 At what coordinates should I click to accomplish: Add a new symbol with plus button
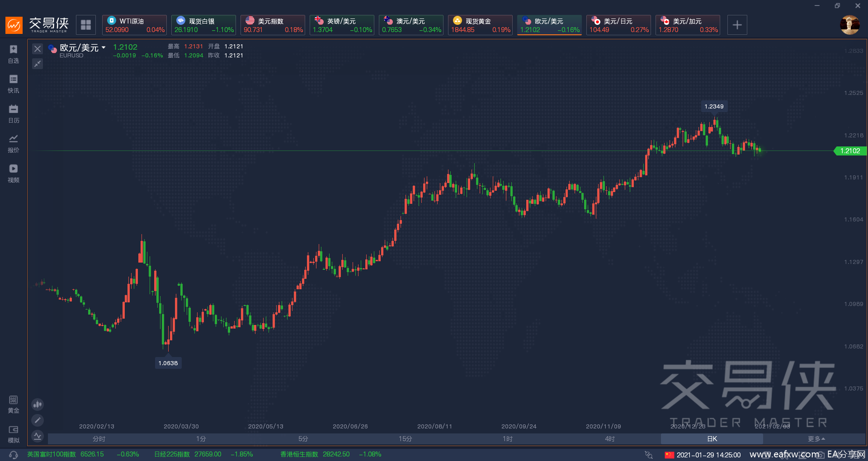tap(737, 25)
